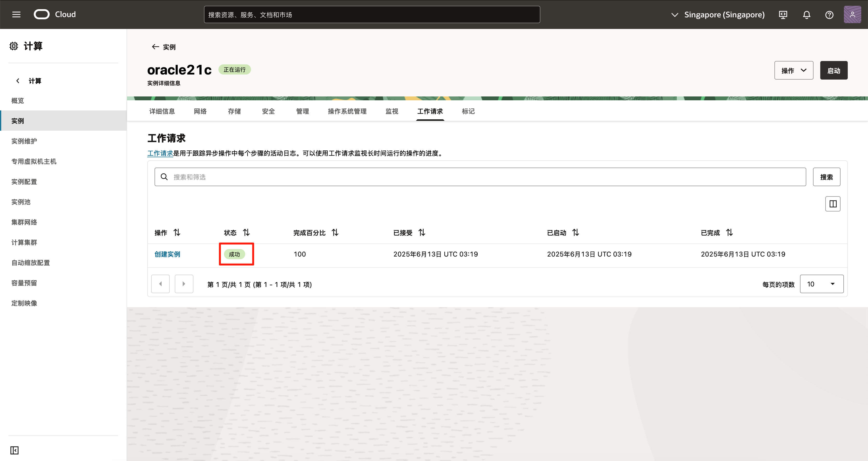Image resolution: width=868 pixels, height=461 pixels.
Task: Open the notifications bell
Action: click(x=806, y=15)
